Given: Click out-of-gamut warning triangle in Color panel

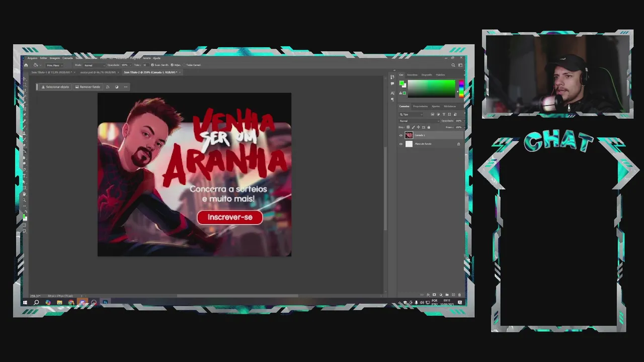Looking at the screenshot, I should tap(400, 93).
